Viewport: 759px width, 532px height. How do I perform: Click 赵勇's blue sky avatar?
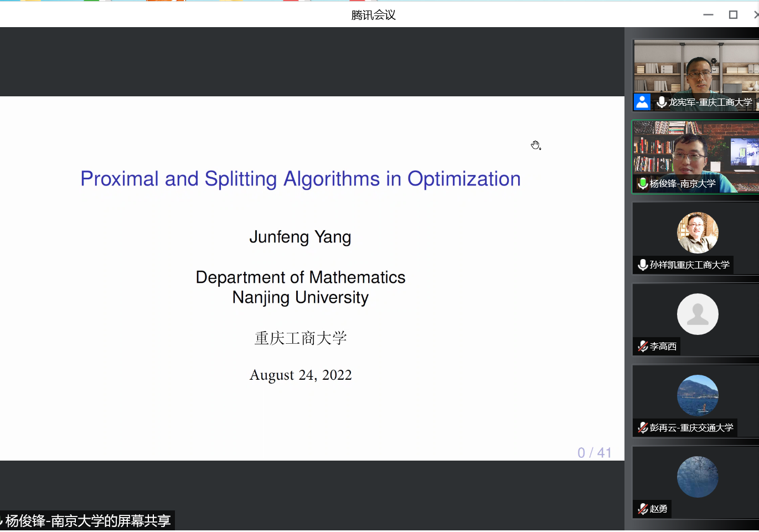(x=698, y=477)
